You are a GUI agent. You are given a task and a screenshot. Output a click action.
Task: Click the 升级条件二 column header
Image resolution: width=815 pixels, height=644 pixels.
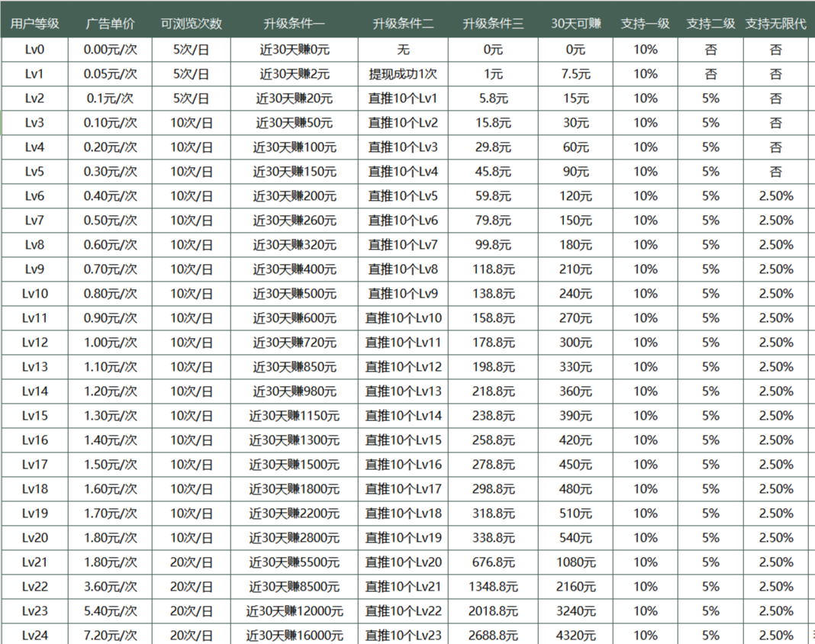(x=403, y=24)
